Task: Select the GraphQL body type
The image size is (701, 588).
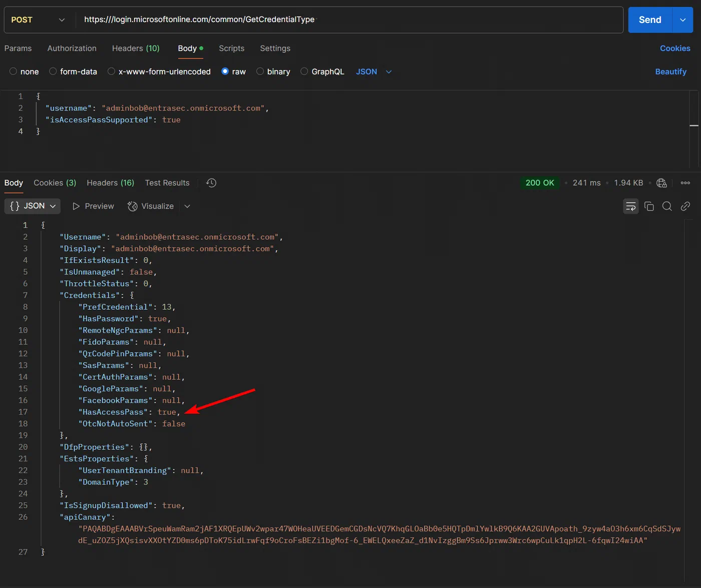Action: (322, 72)
